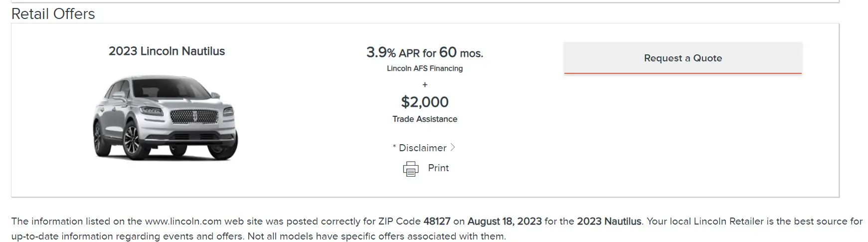Viewport: 868px width, 242px height.
Task: Click the printer icon
Action: tap(411, 169)
